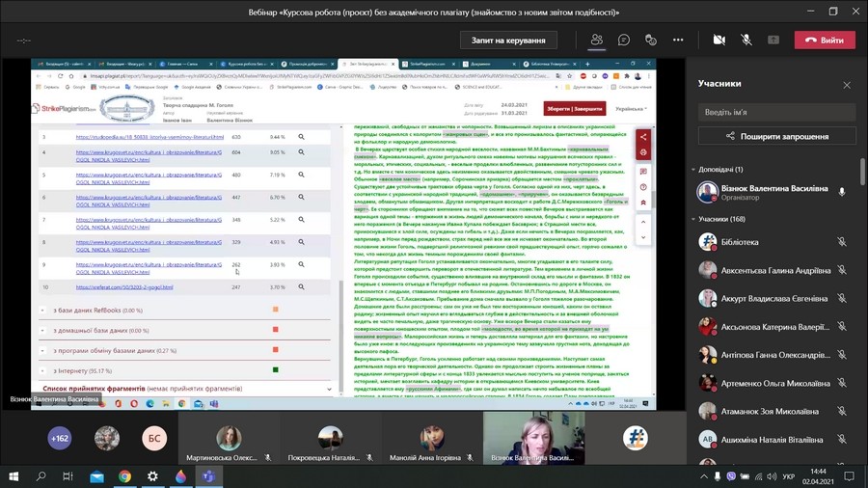Click muted mic icon beside Авксентьєва Галина
Screen dimensions: 868x488
click(x=842, y=270)
